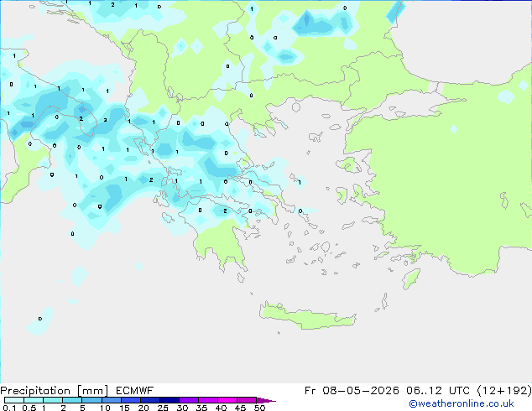The image size is (532, 411).
Task: Select the legend swatch between 0.1 and 0.5
Action: pyautogui.click(x=14, y=400)
